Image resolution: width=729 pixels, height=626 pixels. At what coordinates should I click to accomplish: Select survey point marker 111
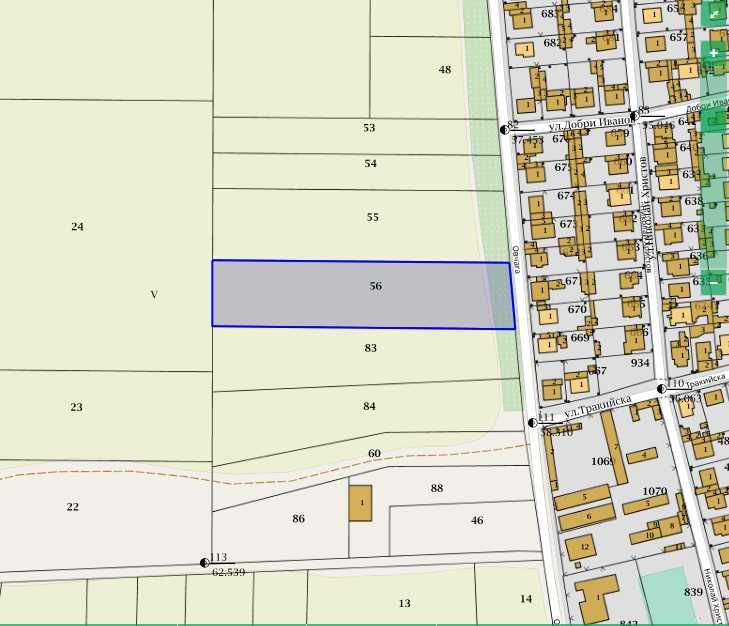tap(533, 423)
